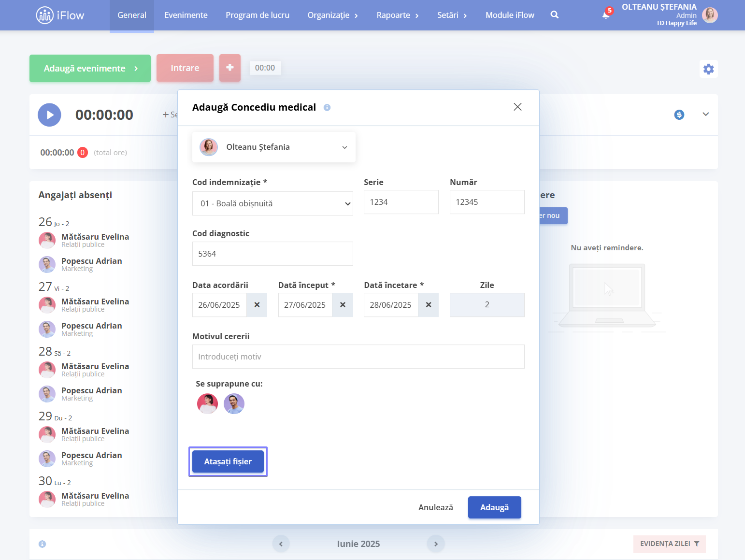Click Anulează to cancel dialog
The width and height of the screenshot is (745, 560).
436,507
